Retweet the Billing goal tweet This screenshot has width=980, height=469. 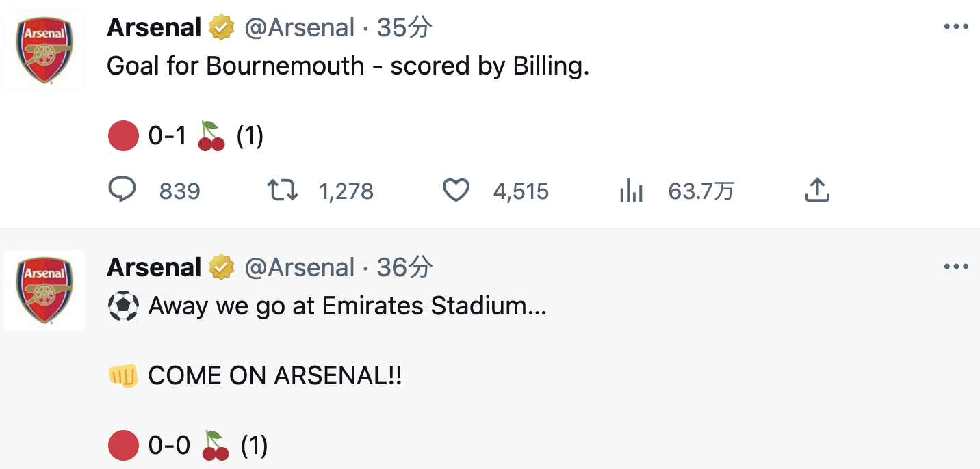pos(282,191)
